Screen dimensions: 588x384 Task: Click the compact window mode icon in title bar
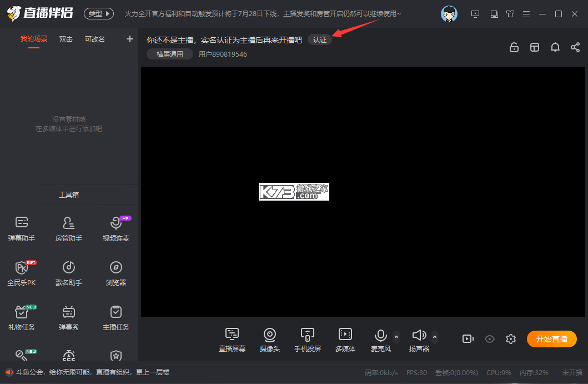click(494, 14)
